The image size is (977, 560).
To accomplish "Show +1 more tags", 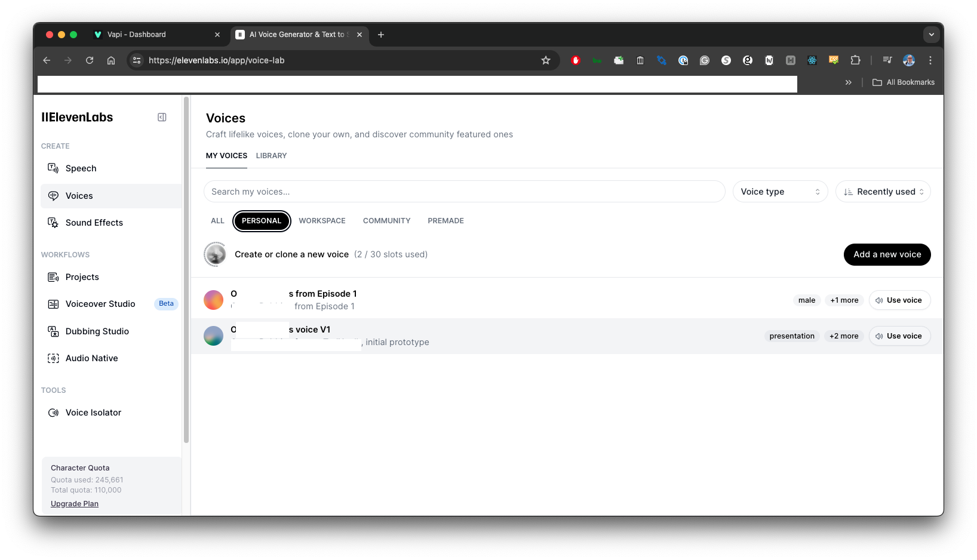I will pyautogui.click(x=844, y=300).
